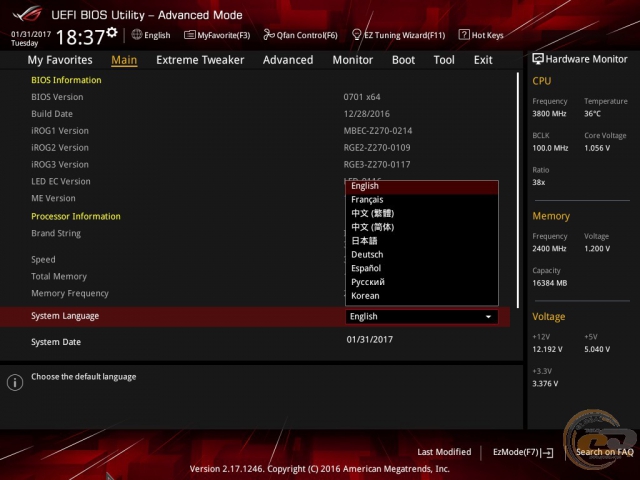Screen dimensions: 640x480
Task: Open MyFavorite(F3) list icon
Action: 189,35
